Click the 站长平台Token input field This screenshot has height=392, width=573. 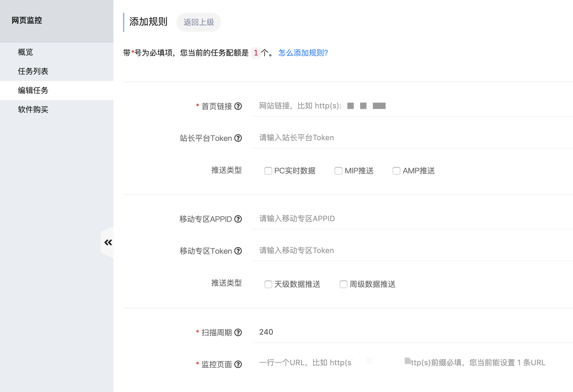(412, 138)
